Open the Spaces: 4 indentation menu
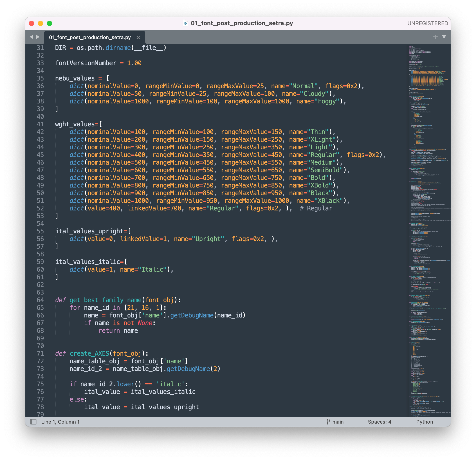This screenshot has height=460, width=476. (379, 422)
